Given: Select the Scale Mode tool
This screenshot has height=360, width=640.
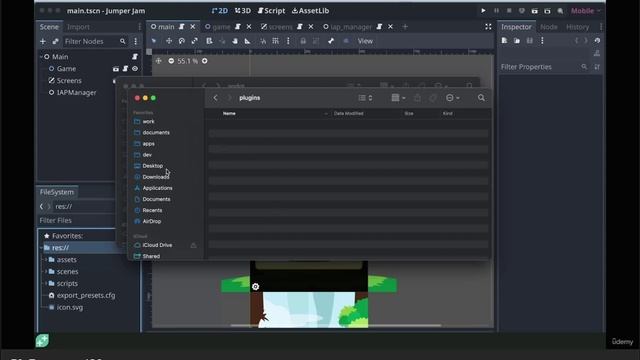Looking at the screenshot, I should tap(195, 41).
